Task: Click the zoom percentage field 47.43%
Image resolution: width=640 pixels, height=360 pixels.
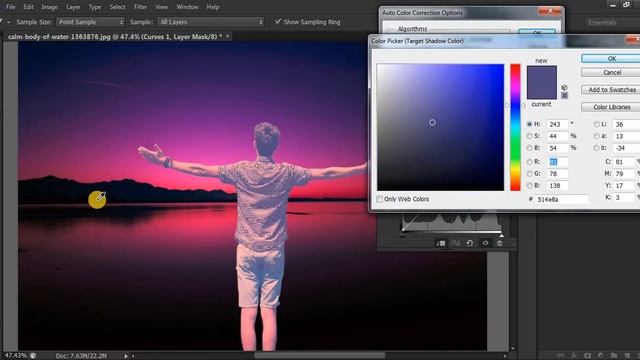Action: [x=15, y=356]
